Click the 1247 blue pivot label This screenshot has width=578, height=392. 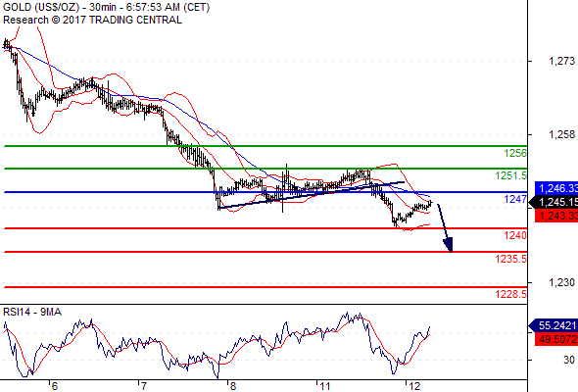point(515,199)
